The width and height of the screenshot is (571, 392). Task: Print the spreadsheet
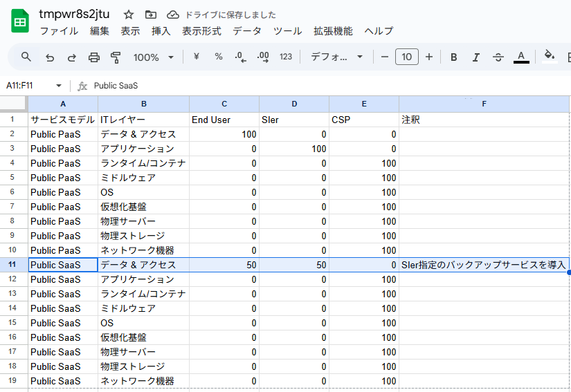pos(94,57)
